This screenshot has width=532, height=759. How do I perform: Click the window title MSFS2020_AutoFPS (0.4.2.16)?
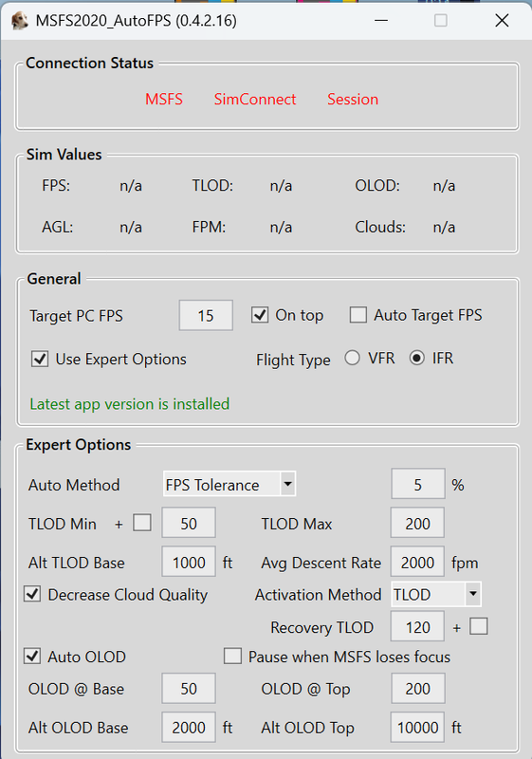click(137, 21)
